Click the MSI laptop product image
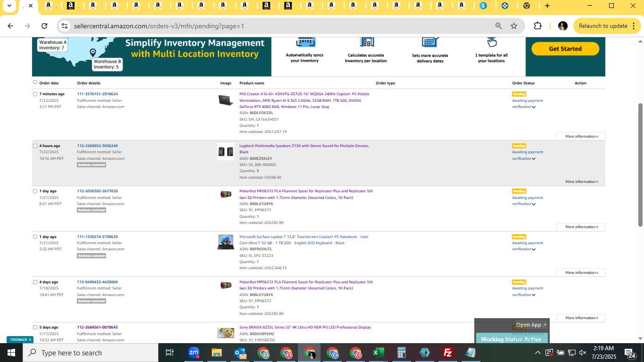The image size is (644, 362). click(226, 100)
